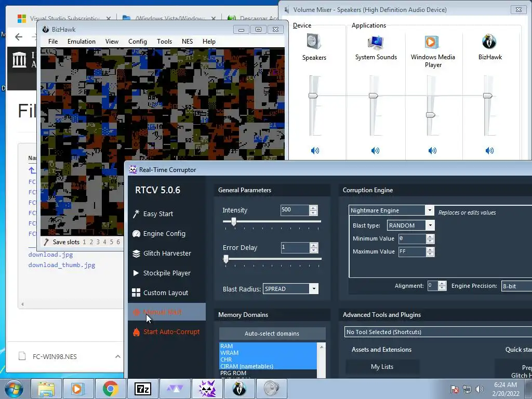Open No Tool Selected (Shortcuts) dropdown

tap(438, 332)
